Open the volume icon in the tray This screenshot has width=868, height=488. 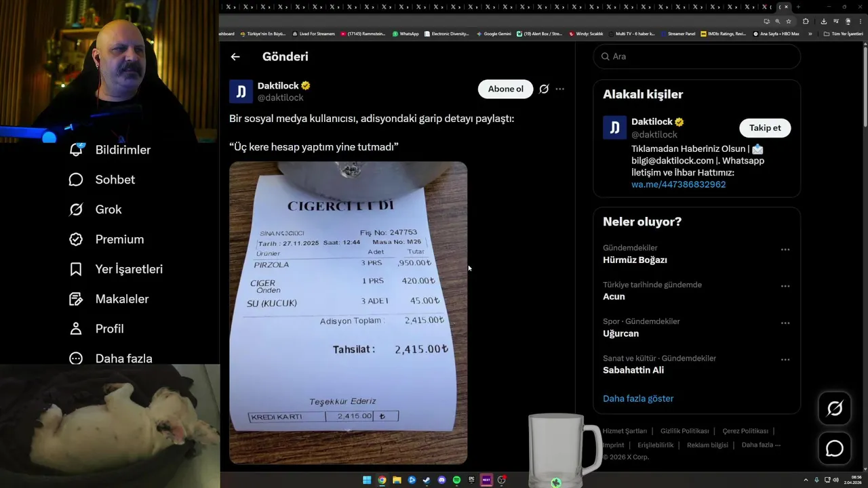click(x=835, y=480)
